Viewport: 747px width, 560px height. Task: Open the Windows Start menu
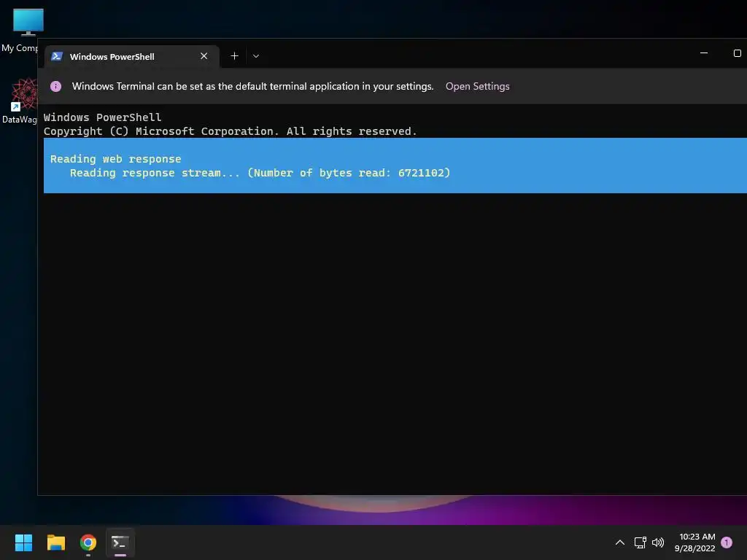point(23,542)
